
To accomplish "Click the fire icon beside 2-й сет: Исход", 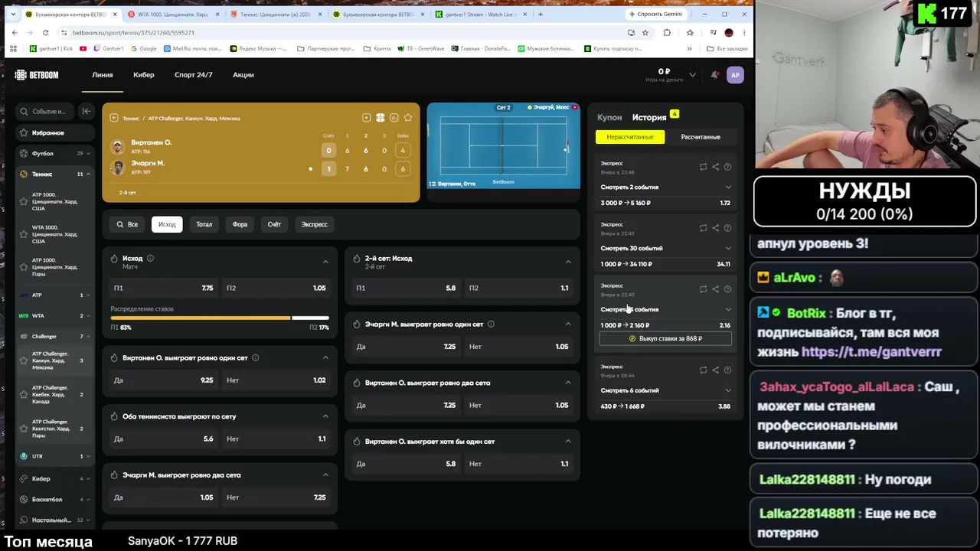I will (356, 259).
